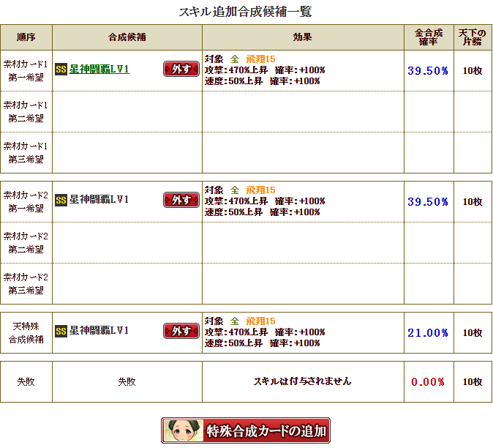Click SS rank icon in 素材カード2 第一希望 row

(61, 200)
